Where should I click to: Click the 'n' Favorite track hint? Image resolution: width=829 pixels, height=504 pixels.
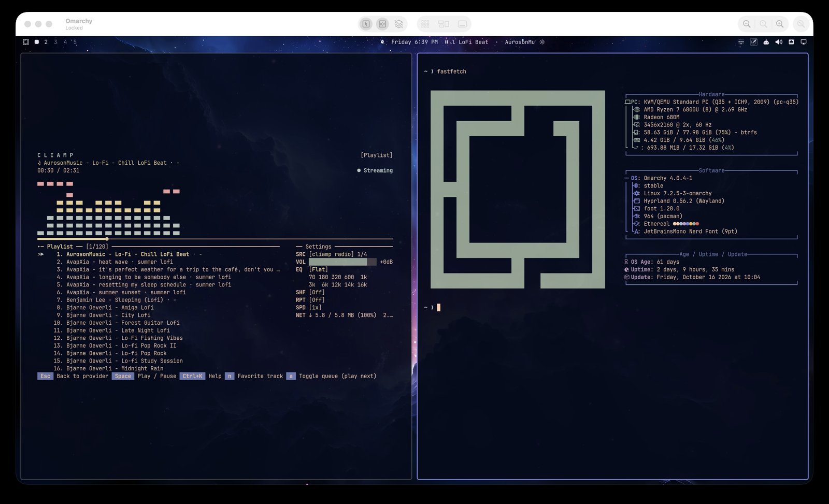point(254,376)
